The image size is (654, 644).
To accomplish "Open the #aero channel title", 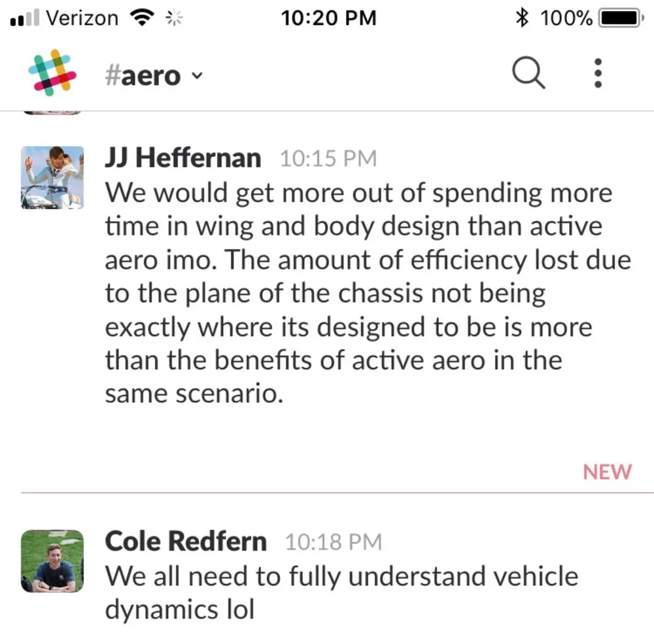I will click(143, 75).
